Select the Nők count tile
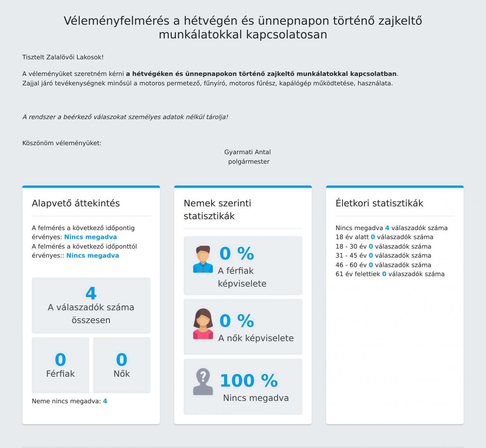This screenshot has width=486, height=448. point(121,365)
